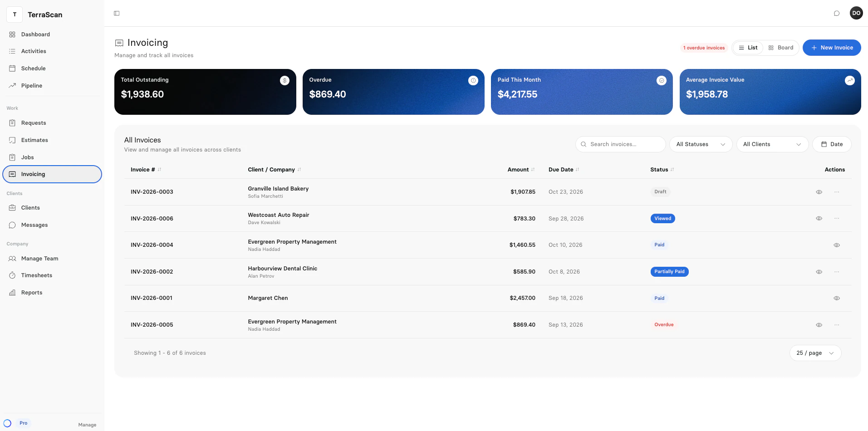Open the Timesheets page

52,275
